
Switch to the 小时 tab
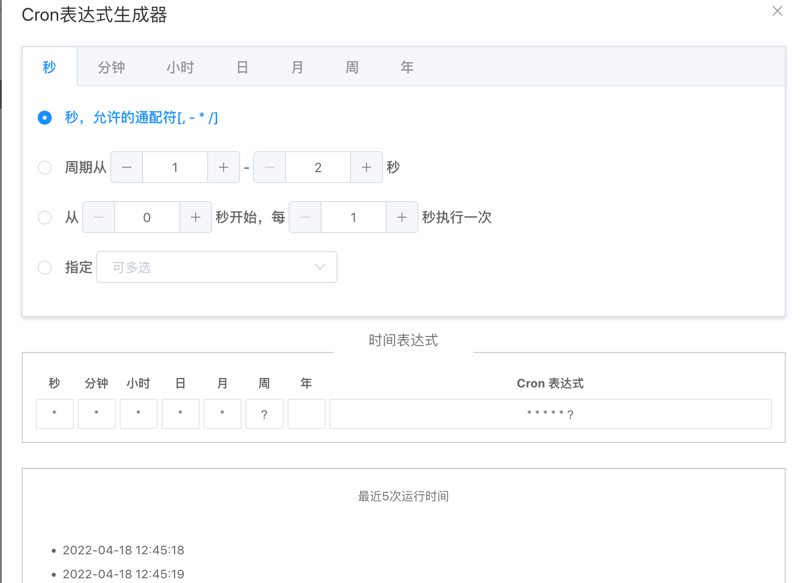click(180, 67)
